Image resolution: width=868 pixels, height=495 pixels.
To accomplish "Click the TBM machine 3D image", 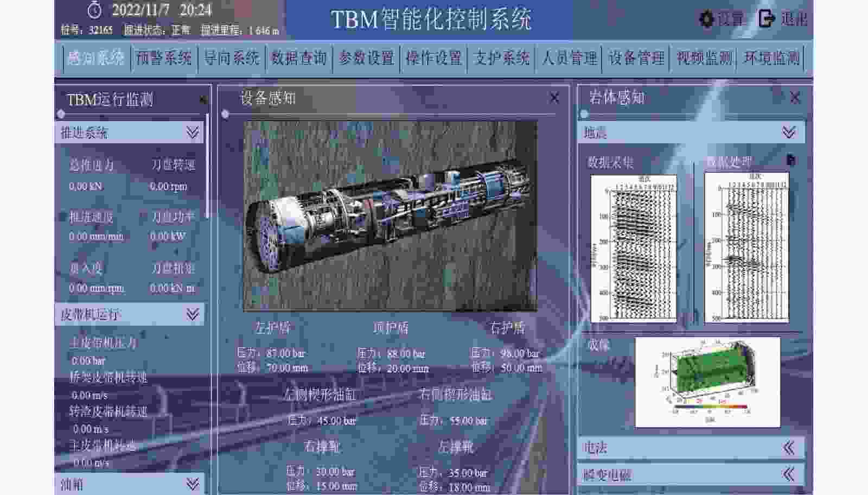I will (x=390, y=216).
